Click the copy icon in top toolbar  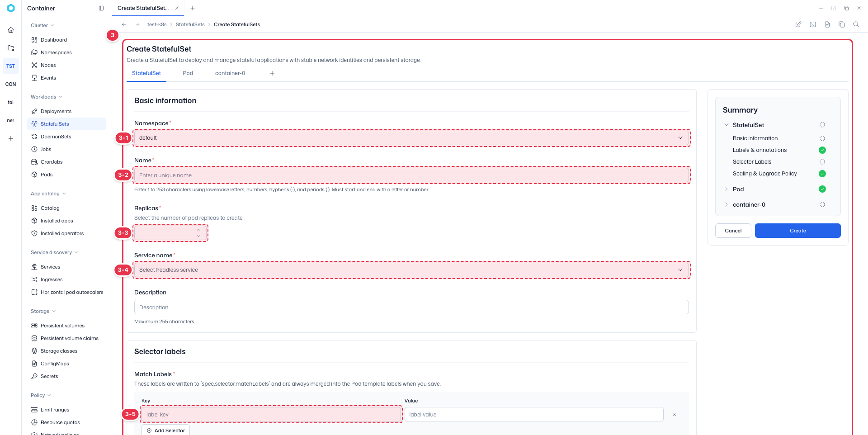click(842, 24)
